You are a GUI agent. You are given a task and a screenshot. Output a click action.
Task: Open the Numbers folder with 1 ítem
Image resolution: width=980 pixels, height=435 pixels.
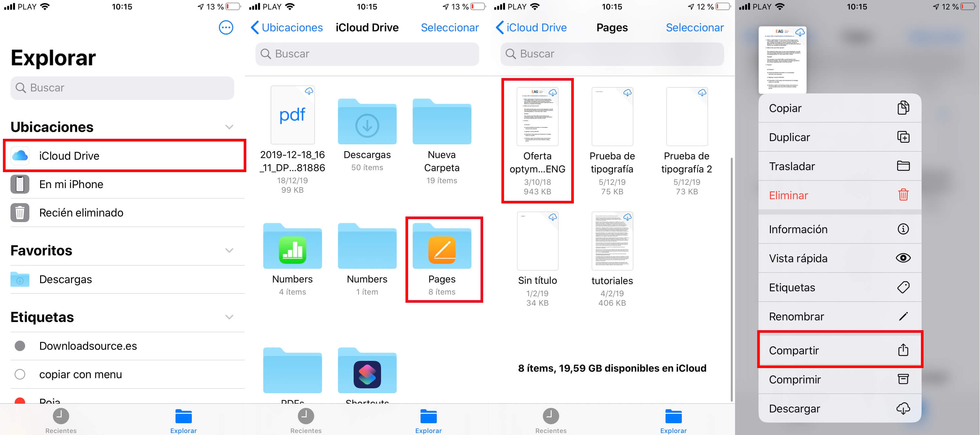[x=367, y=259]
